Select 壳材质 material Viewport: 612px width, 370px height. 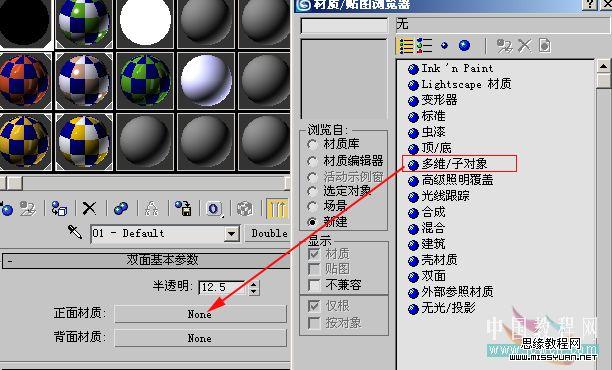tap(432, 260)
